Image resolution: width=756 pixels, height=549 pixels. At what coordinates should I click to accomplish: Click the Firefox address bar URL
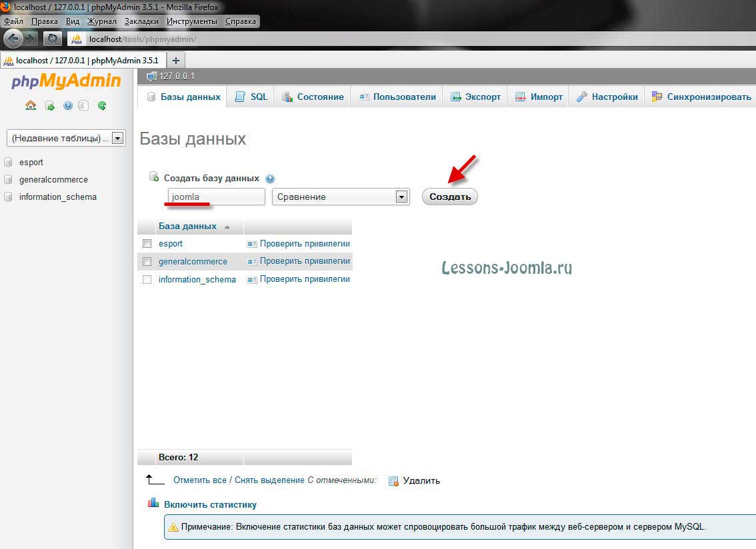pos(143,39)
